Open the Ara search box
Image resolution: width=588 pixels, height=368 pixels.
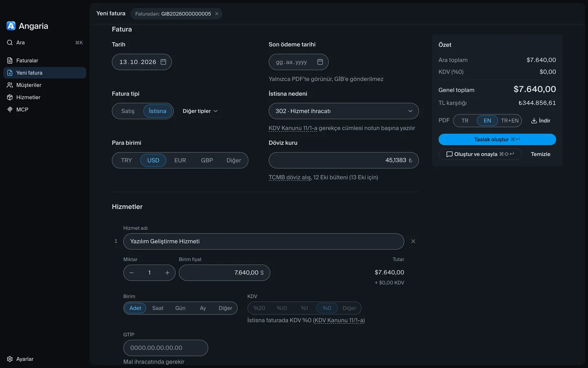click(45, 43)
